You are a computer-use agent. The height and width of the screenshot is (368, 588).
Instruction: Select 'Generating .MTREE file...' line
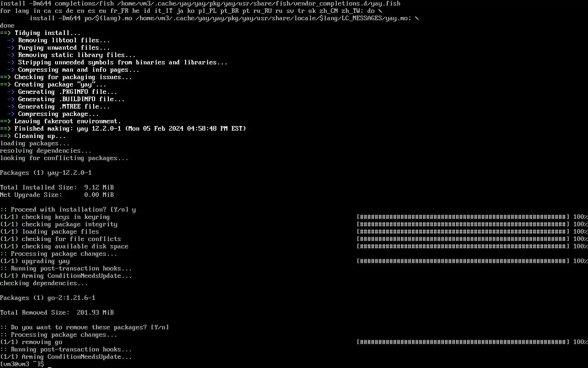(x=58, y=107)
